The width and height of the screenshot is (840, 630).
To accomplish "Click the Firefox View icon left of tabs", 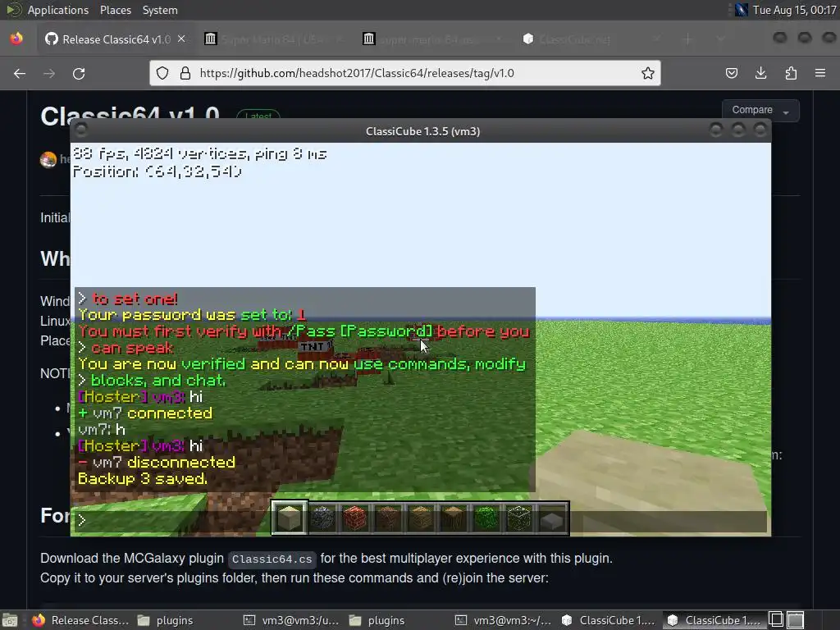I will (16, 39).
